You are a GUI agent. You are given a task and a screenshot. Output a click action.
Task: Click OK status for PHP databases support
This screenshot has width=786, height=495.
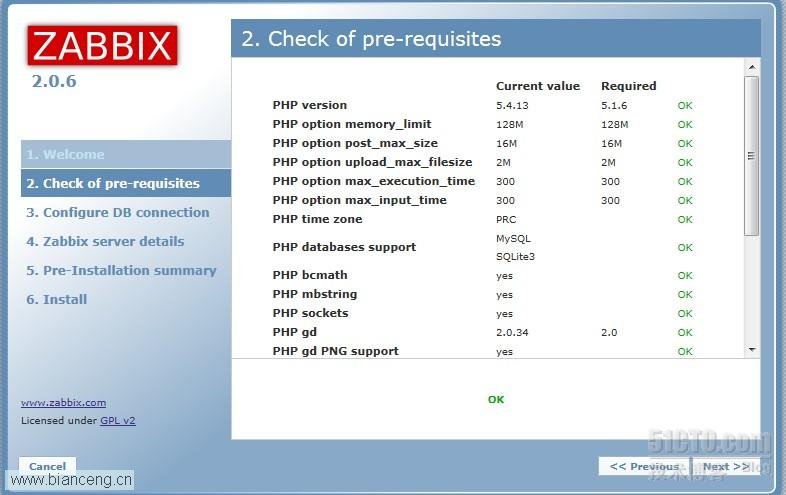[x=685, y=248]
